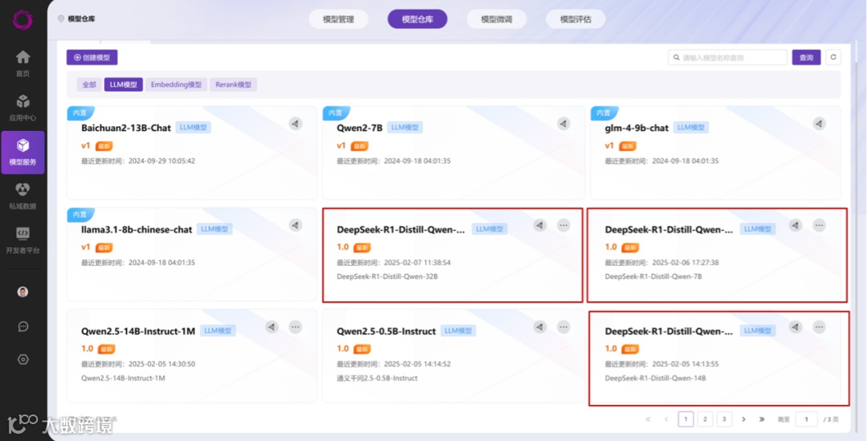The width and height of the screenshot is (868, 441).
Task: Click the deploy icon on DeepSeek-R1-Distill-Qwen-14B card
Action: pyautogui.click(x=796, y=327)
